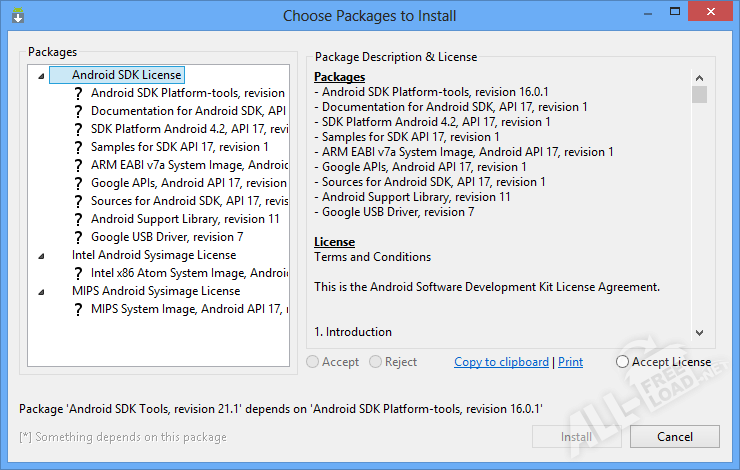The width and height of the screenshot is (740, 470).
Task: Select ARM EABI v7a System Image package
Action: (188, 165)
